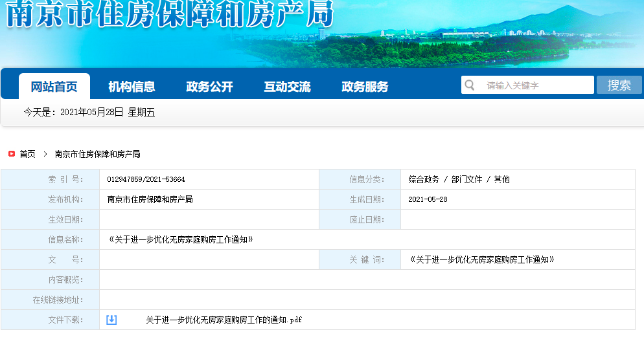Open the 网站首页 tab

click(x=54, y=86)
